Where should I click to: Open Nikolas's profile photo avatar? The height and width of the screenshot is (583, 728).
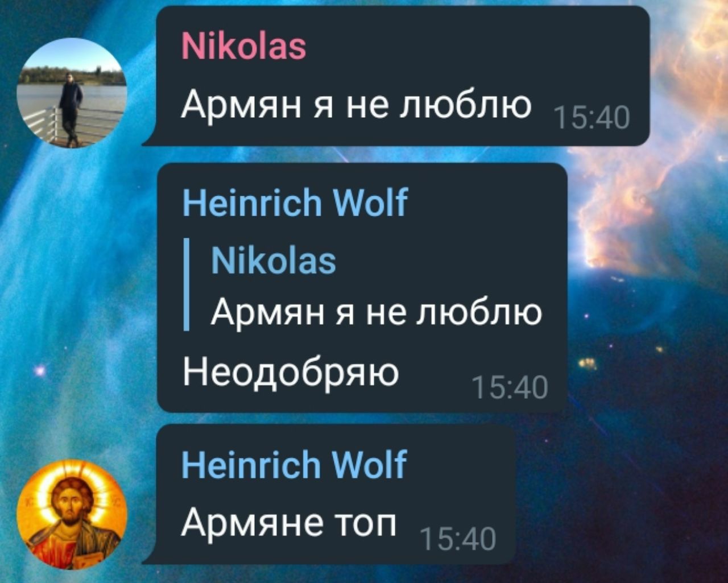click(72, 93)
